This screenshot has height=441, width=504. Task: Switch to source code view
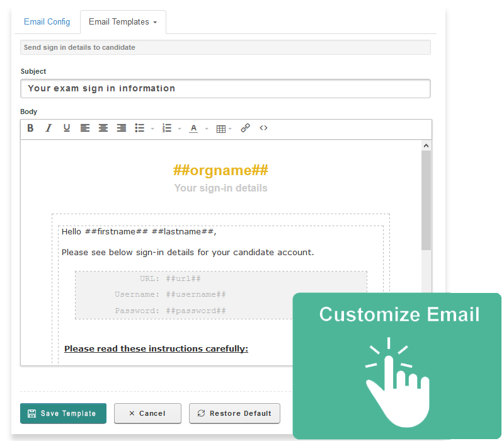(x=263, y=128)
